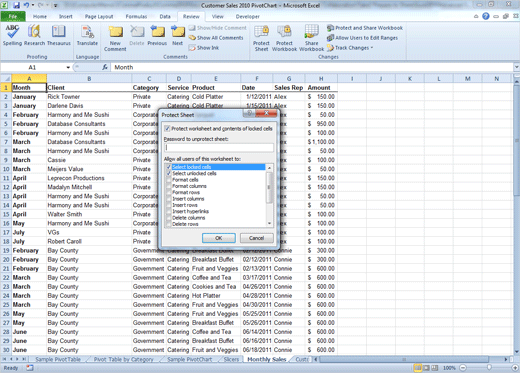
Task: Cancel the Protect Sheet dialog
Action: 256,238
